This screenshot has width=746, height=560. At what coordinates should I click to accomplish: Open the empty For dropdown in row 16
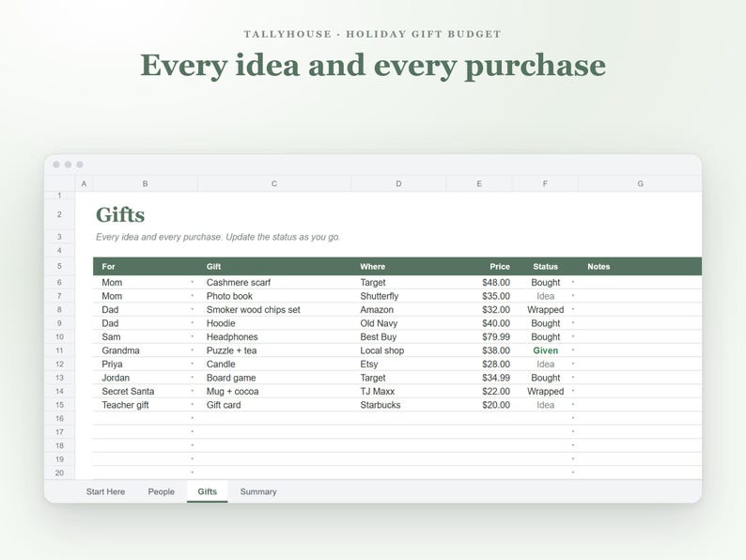(193, 419)
